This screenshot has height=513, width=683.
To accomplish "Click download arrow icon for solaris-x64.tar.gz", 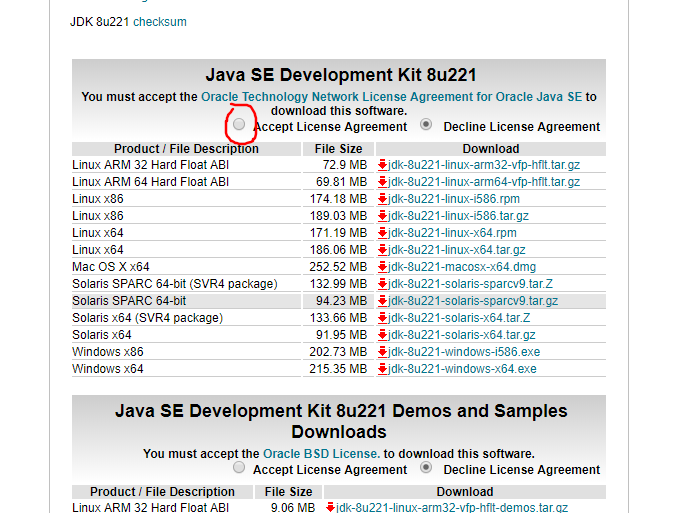I will pyautogui.click(x=382, y=335).
